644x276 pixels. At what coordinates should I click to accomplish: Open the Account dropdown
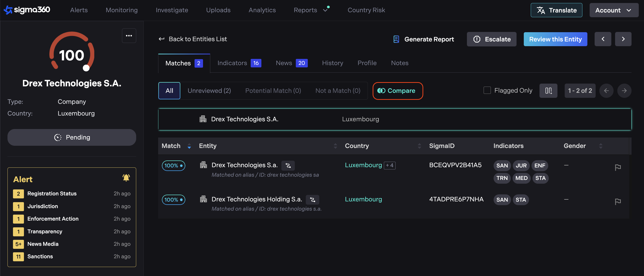click(x=613, y=10)
